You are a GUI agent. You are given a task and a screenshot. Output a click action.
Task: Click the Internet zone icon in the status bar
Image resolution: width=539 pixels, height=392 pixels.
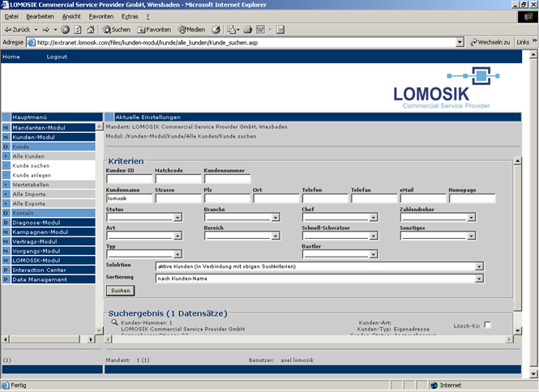tap(434, 386)
